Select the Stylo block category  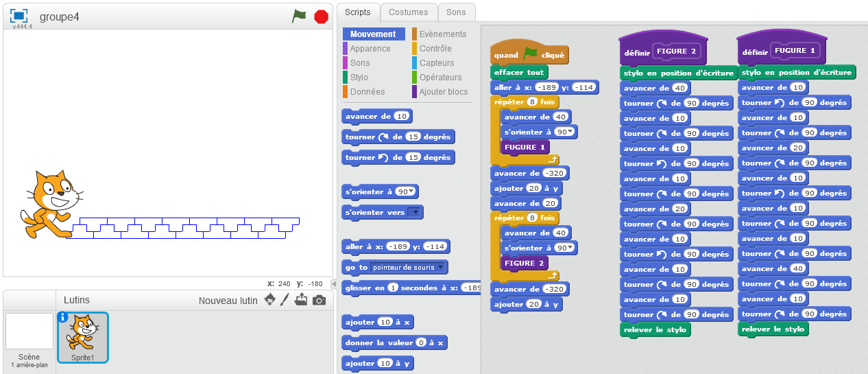[x=359, y=78]
